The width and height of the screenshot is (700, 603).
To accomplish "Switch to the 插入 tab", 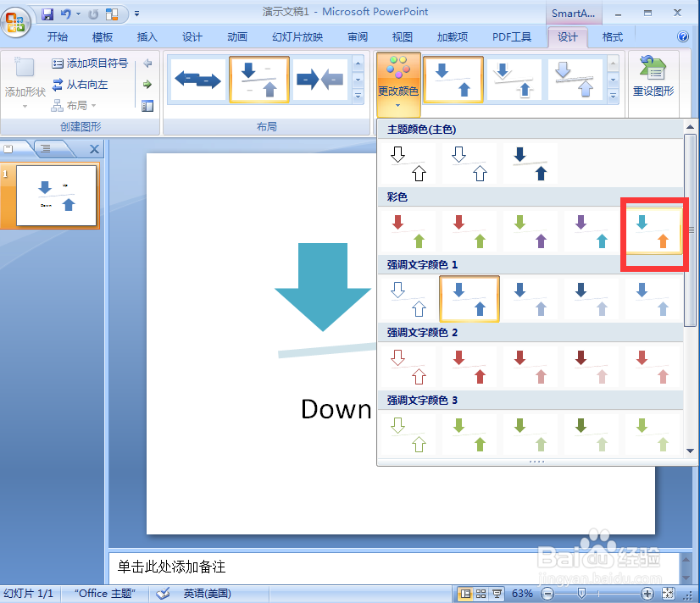I will (147, 37).
